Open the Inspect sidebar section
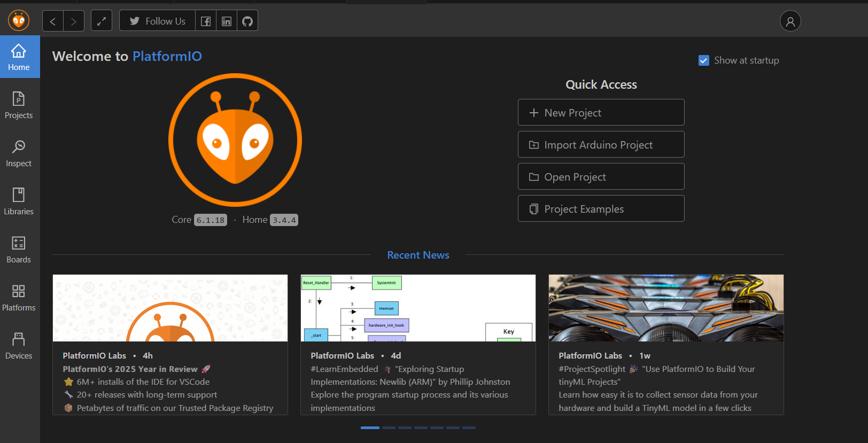The height and width of the screenshot is (443, 868). (20, 153)
